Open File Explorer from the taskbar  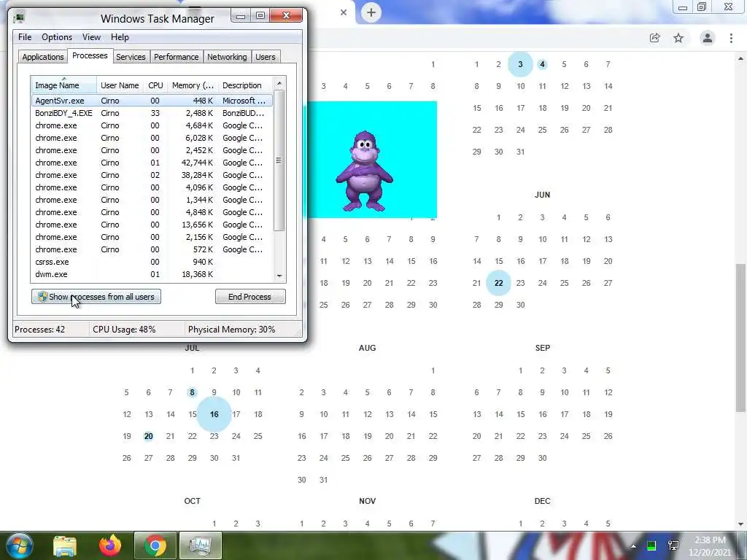point(64,545)
